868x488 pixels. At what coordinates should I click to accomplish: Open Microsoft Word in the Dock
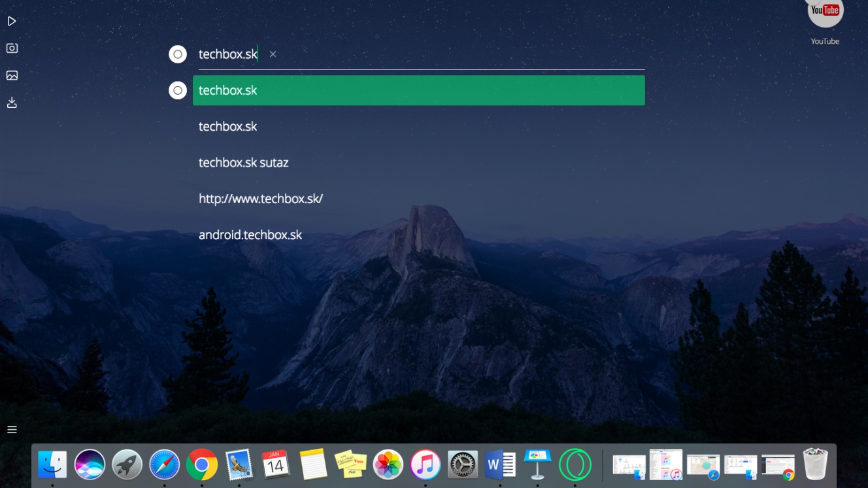coord(501,464)
